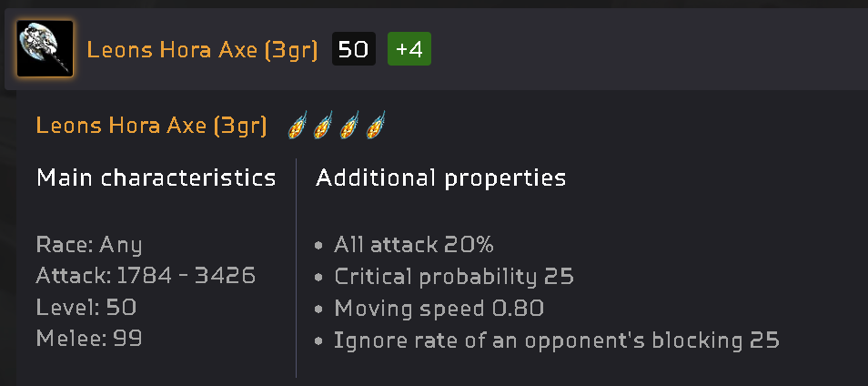Click the Attack: 1784 - 3426 stat
This screenshot has width=868, height=386.
(x=146, y=275)
